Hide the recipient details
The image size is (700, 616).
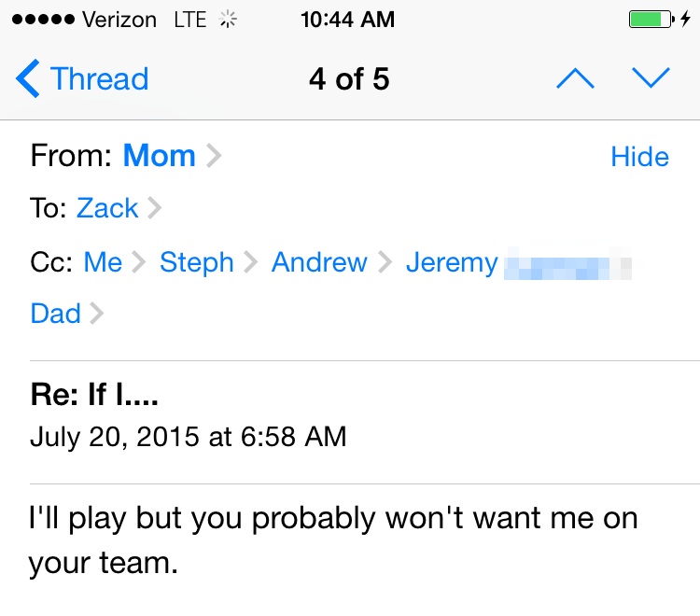pyautogui.click(x=639, y=157)
